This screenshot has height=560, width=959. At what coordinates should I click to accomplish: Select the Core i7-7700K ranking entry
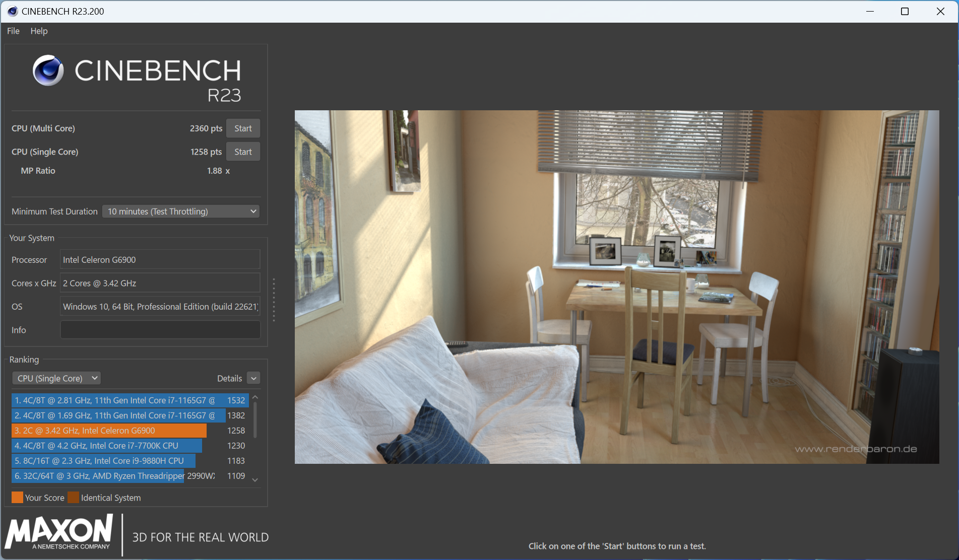click(x=107, y=446)
